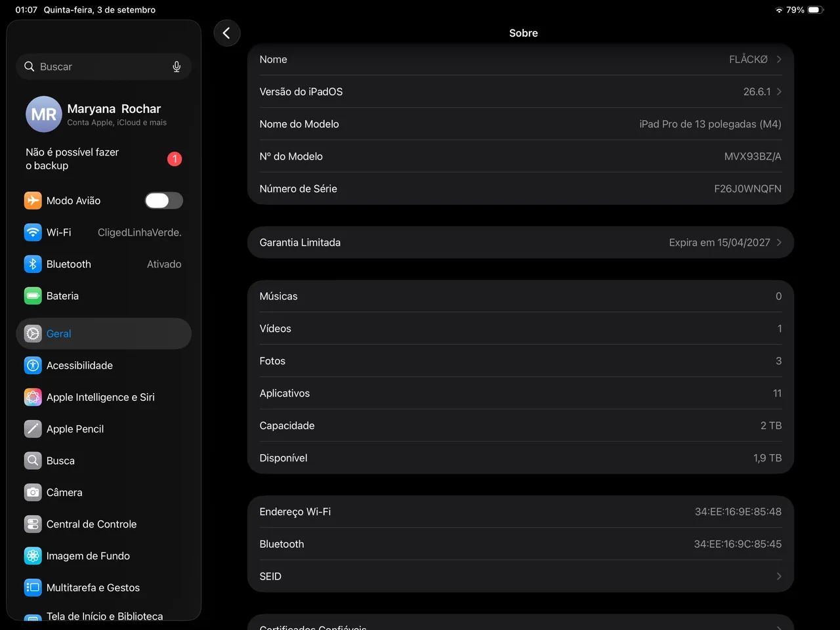The image size is (840, 630).
Task: Open the MR profile avatar
Action: pos(44,114)
